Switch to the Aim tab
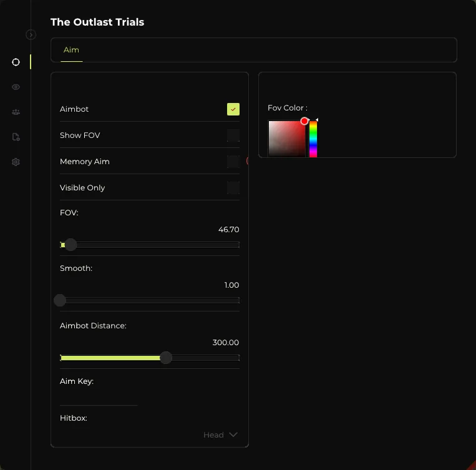476x470 pixels. click(x=71, y=50)
